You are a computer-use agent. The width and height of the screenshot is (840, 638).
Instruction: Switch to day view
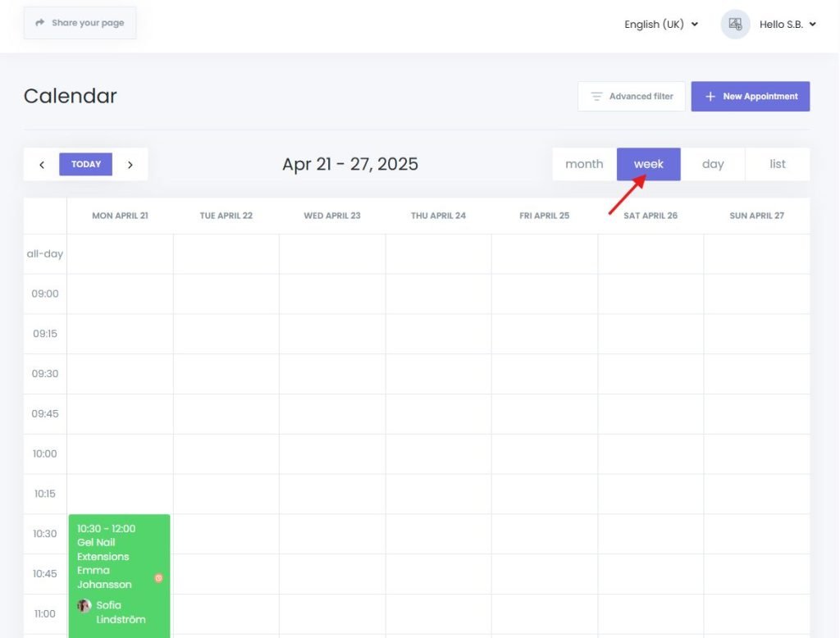point(713,164)
